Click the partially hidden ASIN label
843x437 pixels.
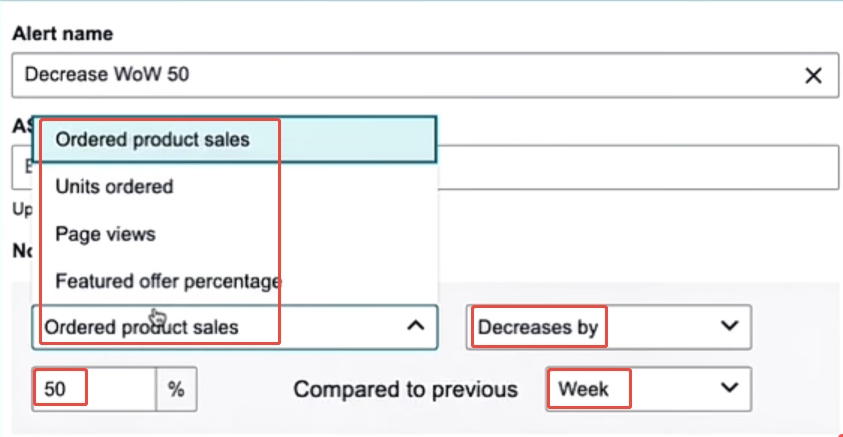point(22,126)
